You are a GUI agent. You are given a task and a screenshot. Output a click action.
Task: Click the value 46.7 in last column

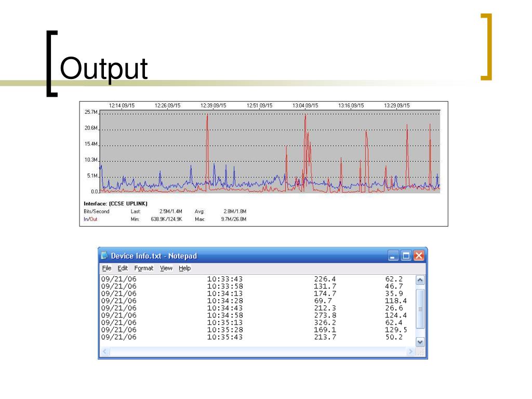[x=394, y=286]
